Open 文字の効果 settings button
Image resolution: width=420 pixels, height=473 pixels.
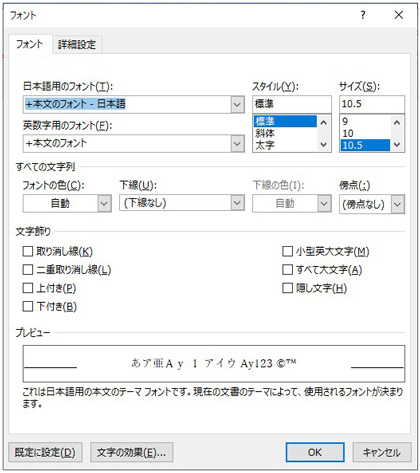point(131,452)
